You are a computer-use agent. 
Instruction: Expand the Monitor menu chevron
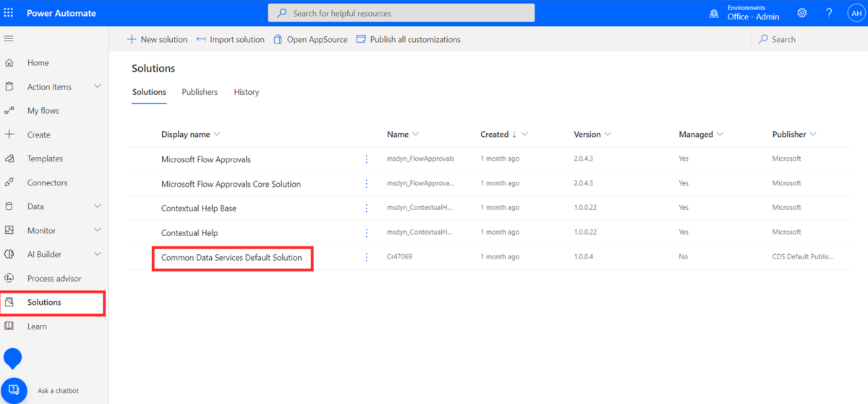click(98, 230)
